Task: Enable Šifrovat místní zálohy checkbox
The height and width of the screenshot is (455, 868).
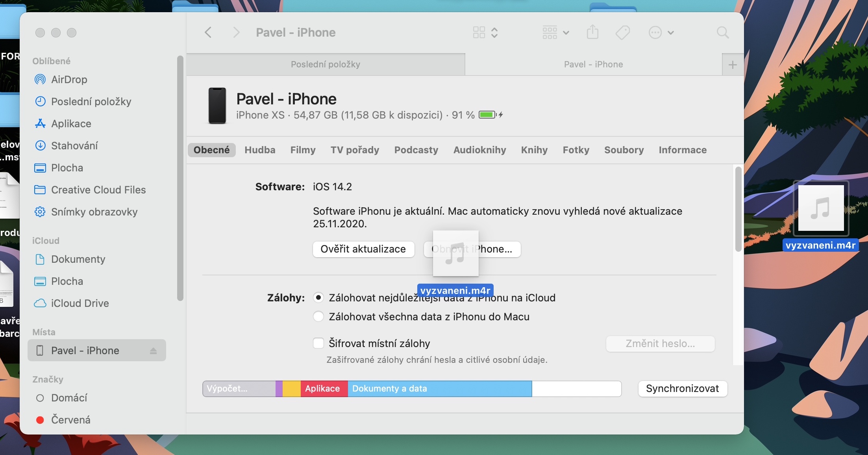Action: pyautogui.click(x=318, y=344)
